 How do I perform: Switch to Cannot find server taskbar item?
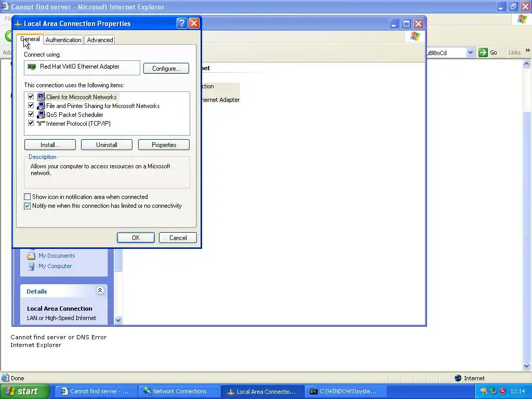(x=96, y=392)
